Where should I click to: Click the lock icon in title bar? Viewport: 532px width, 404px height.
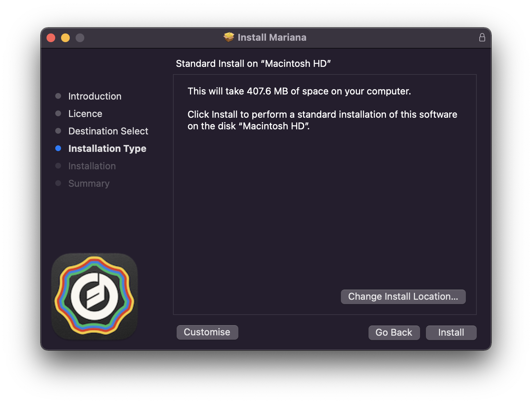pos(482,37)
